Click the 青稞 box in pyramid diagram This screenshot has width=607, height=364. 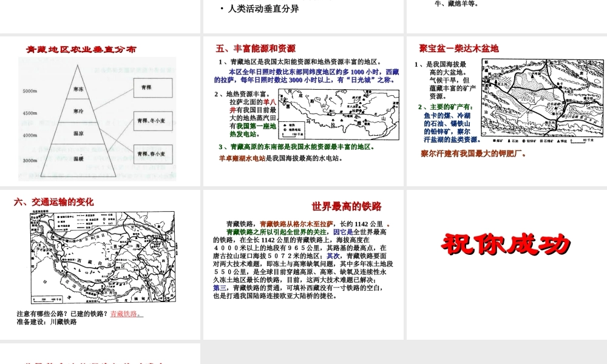[153, 88]
